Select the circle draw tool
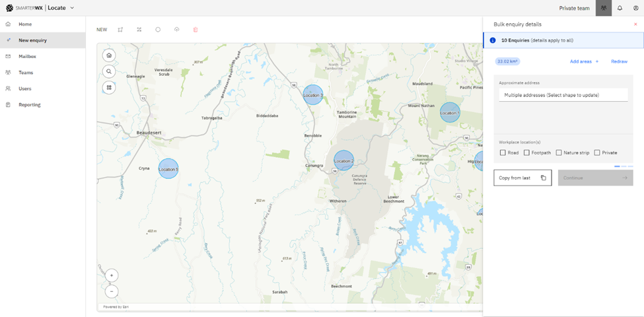The image size is (644, 317). [x=158, y=30]
